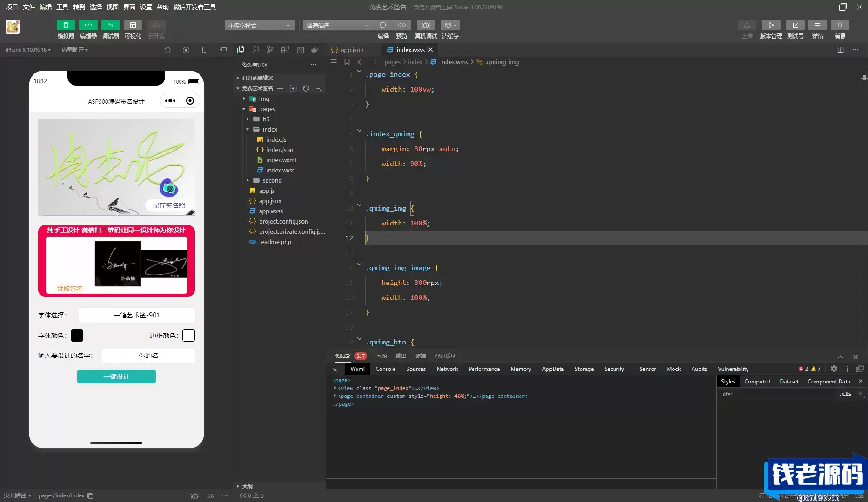Collapse all folders in explorer
This screenshot has height=502, width=868.
(x=319, y=88)
